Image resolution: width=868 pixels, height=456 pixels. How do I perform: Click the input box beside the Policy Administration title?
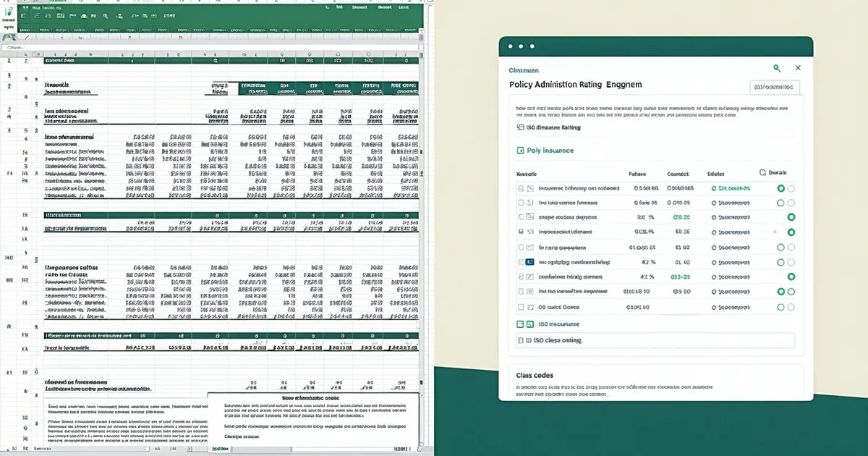[773, 88]
